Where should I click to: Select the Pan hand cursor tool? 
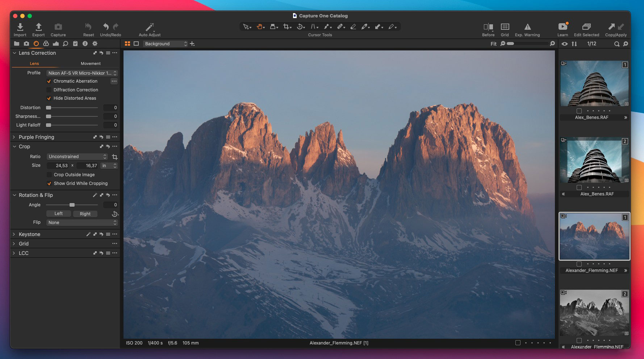(260, 27)
